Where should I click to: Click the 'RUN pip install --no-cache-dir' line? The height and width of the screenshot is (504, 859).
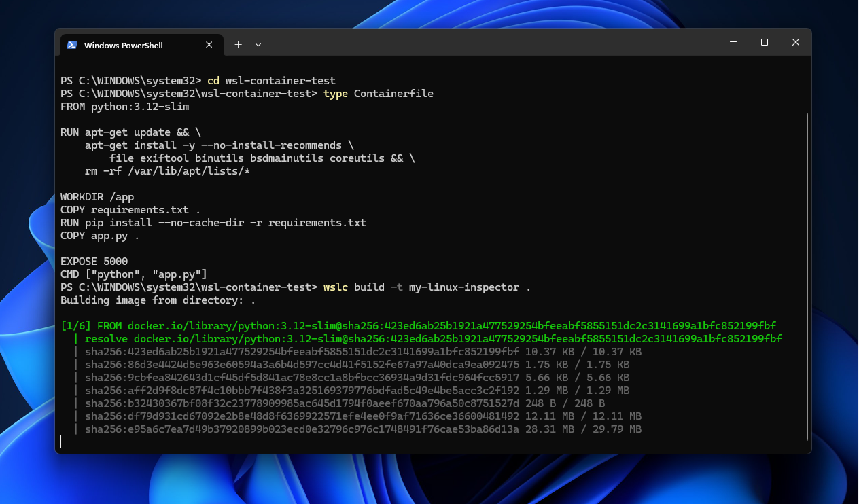pyautogui.click(x=213, y=223)
